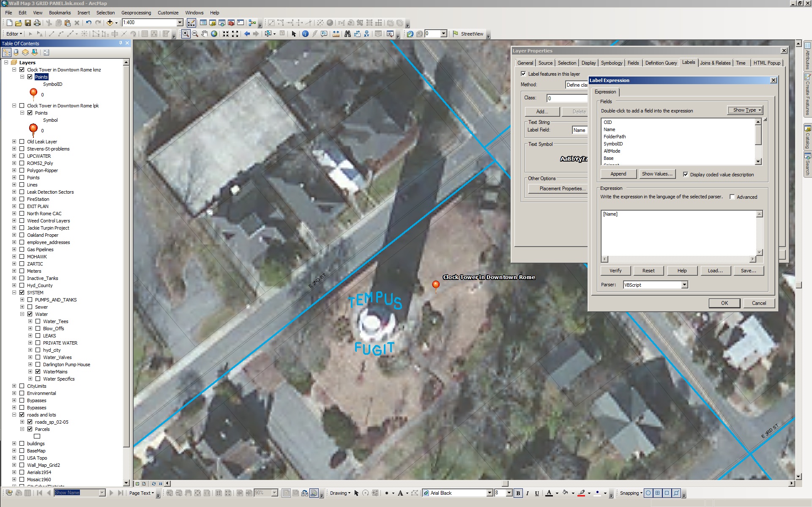Viewport: 812px width, 507px height.
Task: Click the Measure ruler tool
Action: 336,34
